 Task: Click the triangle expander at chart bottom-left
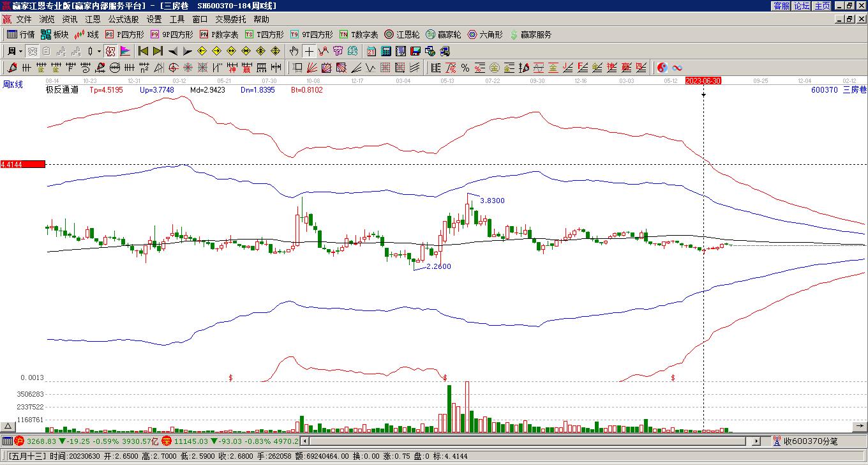(8, 426)
